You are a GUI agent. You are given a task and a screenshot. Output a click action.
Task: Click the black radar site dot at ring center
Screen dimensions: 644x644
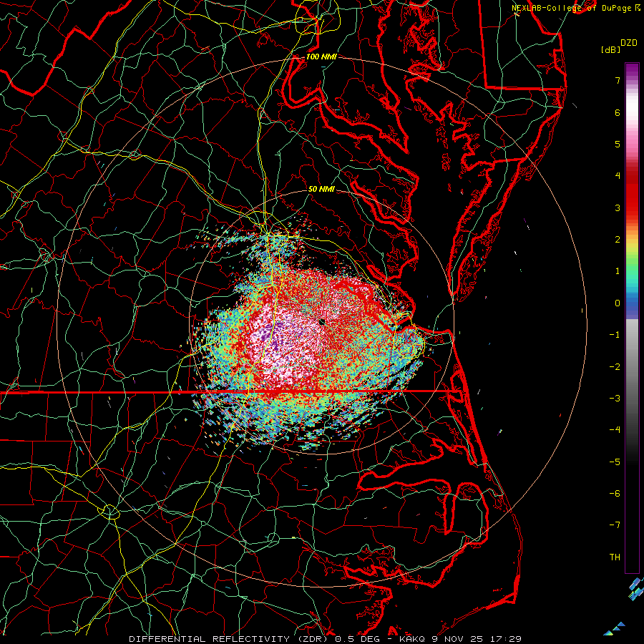tap(321, 322)
